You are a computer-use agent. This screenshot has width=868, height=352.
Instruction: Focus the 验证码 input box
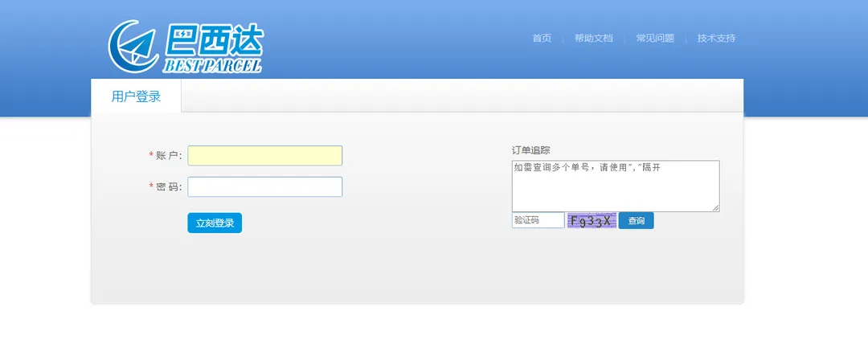pyautogui.click(x=538, y=220)
